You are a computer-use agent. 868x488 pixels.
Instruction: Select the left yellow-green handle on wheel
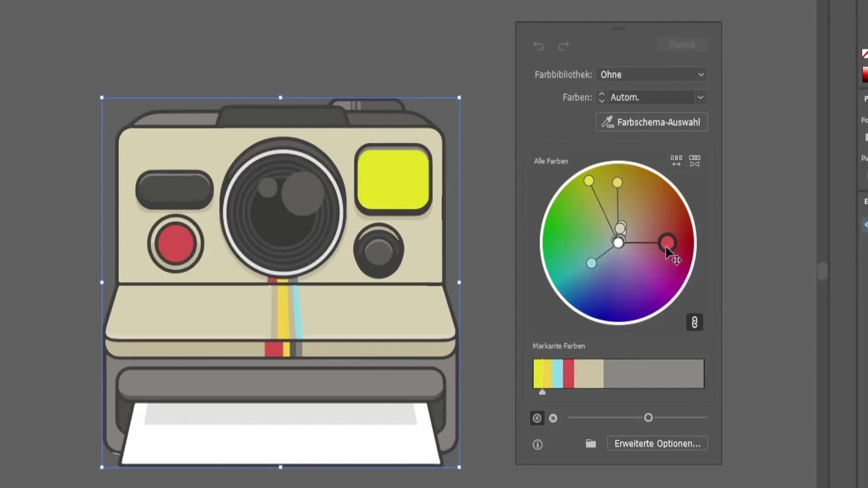click(588, 181)
